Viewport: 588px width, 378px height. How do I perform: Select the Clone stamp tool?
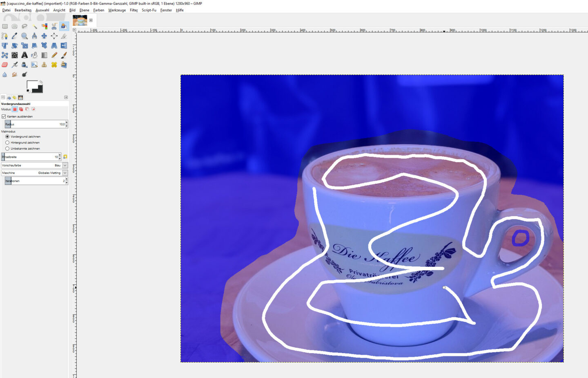(x=44, y=65)
